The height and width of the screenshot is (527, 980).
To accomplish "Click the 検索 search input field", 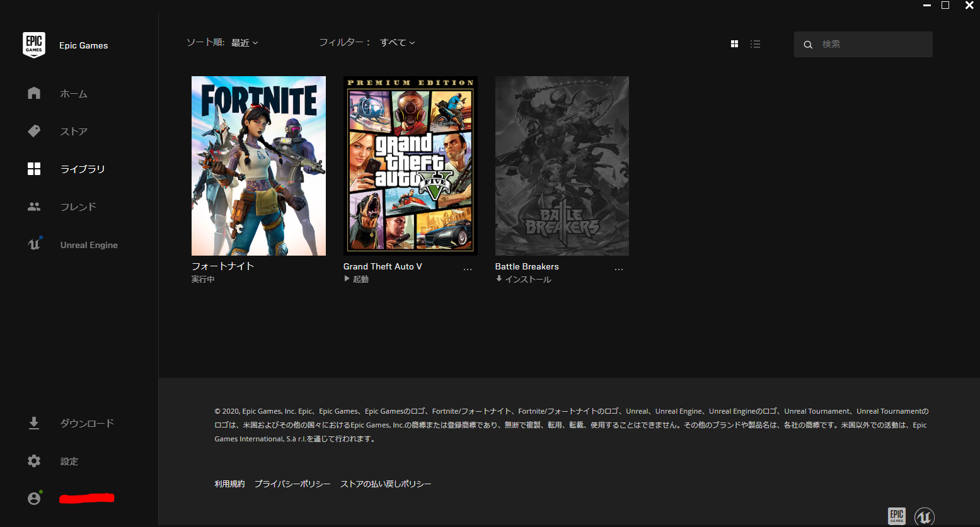I will coord(863,45).
